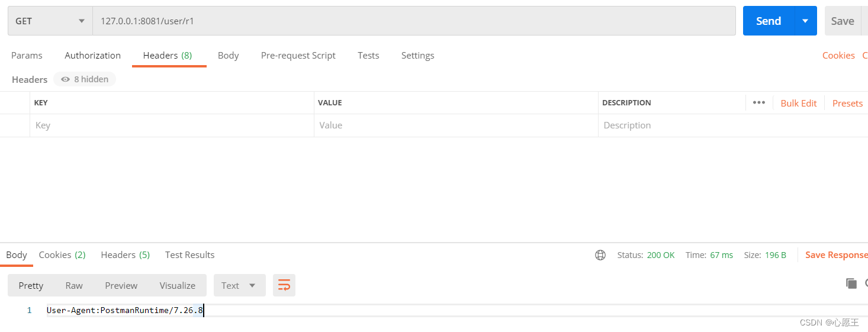868x332 pixels.
Task: Click Save Response
Action: coord(836,255)
